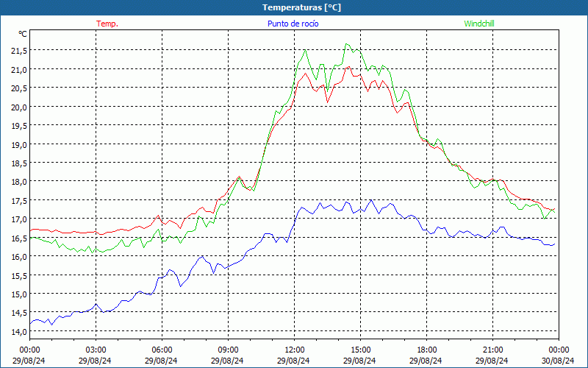Screen dimensions: 588x368
Task: Click the 20,5 y-axis value
Action: (x=19, y=88)
